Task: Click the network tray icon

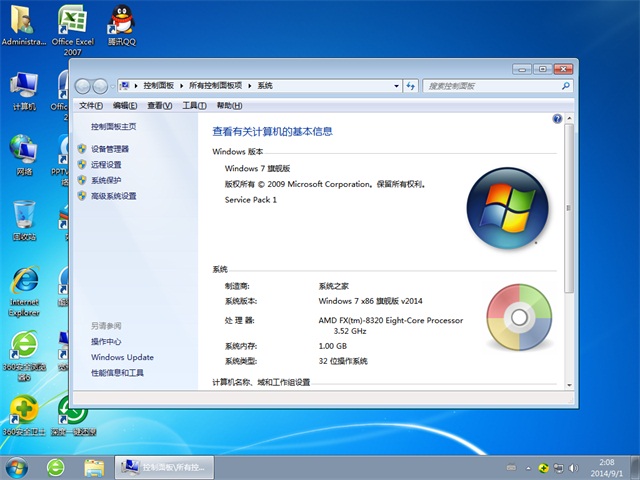Action: (x=558, y=468)
